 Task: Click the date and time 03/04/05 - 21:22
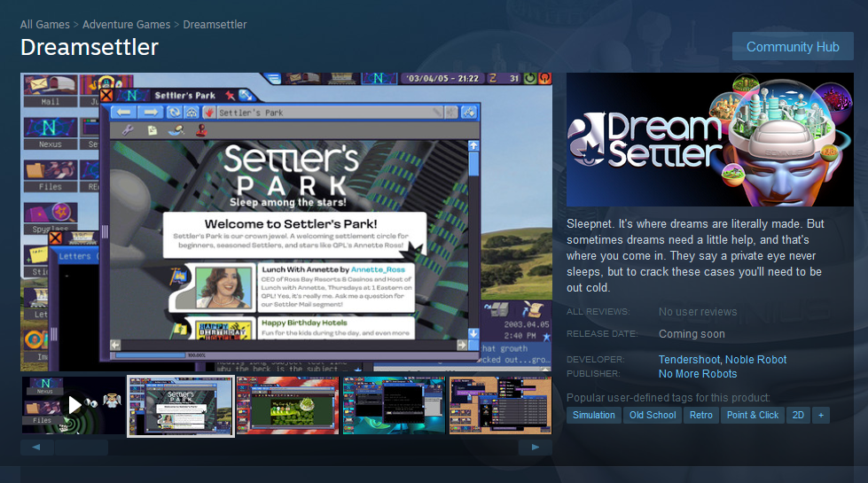[x=442, y=79]
